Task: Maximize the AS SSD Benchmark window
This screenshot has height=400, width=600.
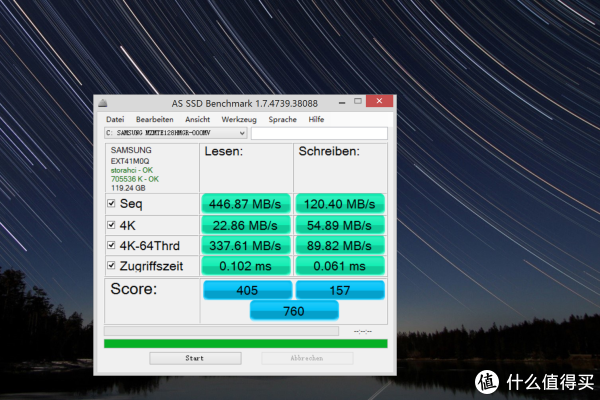Action: coord(358,101)
